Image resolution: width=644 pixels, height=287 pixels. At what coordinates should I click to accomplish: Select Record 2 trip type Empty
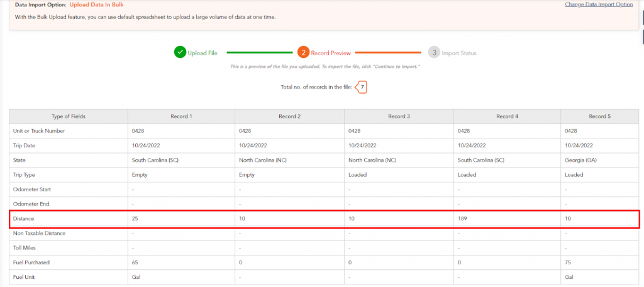pyautogui.click(x=247, y=175)
